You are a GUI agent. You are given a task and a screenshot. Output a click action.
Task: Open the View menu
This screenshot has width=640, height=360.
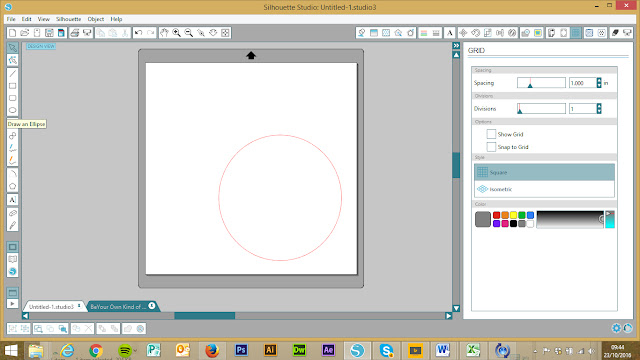pyautogui.click(x=44, y=19)
